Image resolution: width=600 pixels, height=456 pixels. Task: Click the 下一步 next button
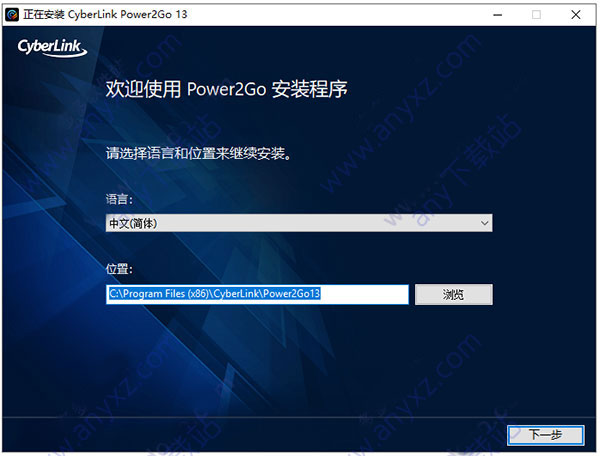click(x=545, y=435)
